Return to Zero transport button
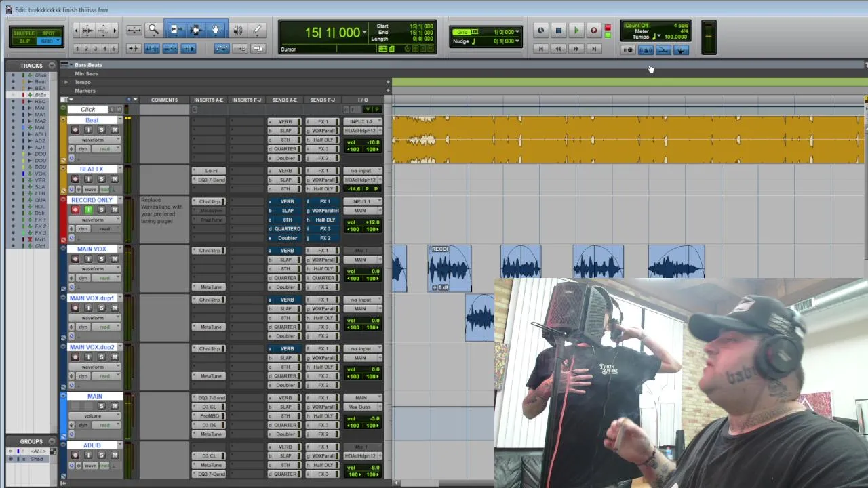 click(x=540, y=49)
